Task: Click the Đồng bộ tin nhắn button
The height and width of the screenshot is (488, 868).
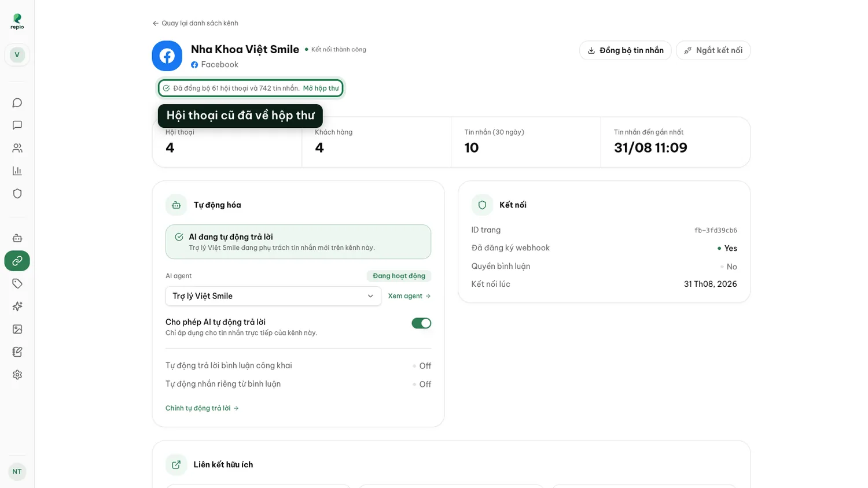Action: [626, 50]
